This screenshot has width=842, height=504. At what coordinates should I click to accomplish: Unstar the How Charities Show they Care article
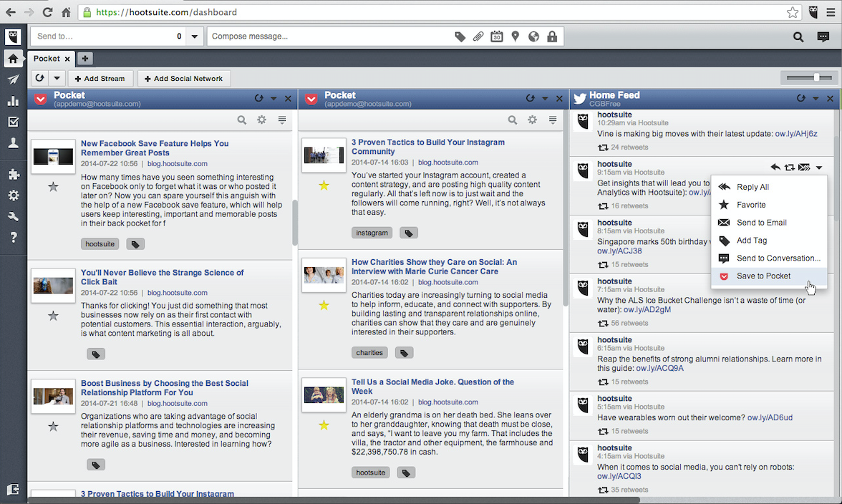(x=324, y=305)
